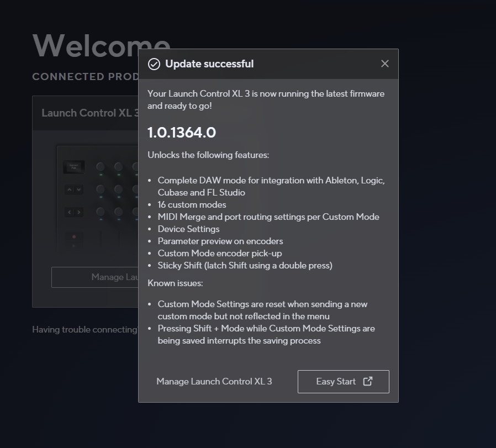Click the 'Your Launch Control XL 3' message
Viewport: 496px width, 448px height.
click(266, 99)
